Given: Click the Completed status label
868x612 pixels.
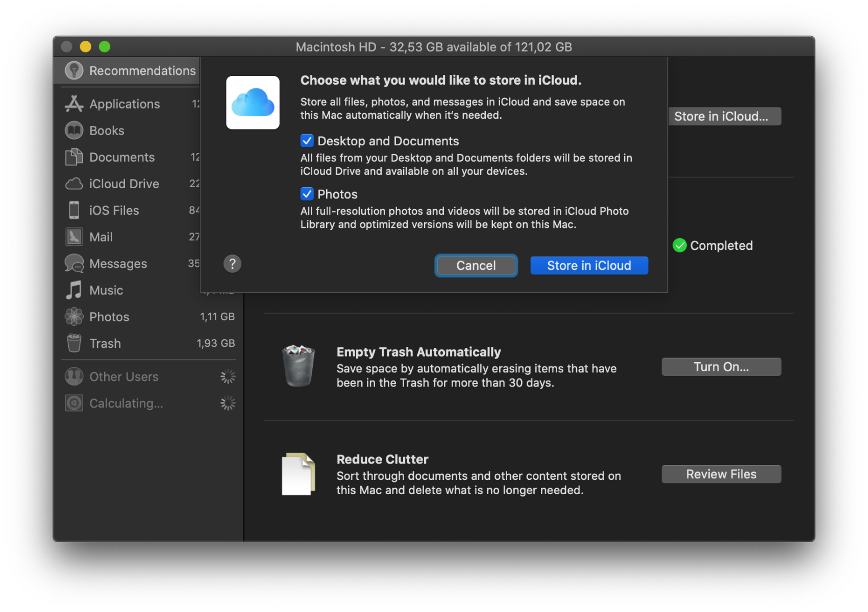Looking at the screenshot, I should click(x=721, y=245).
